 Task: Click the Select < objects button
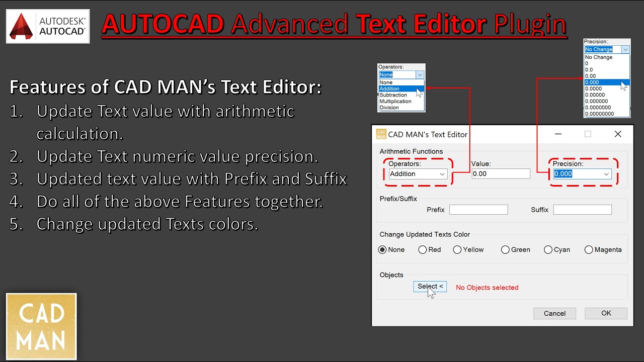[430, 287]
